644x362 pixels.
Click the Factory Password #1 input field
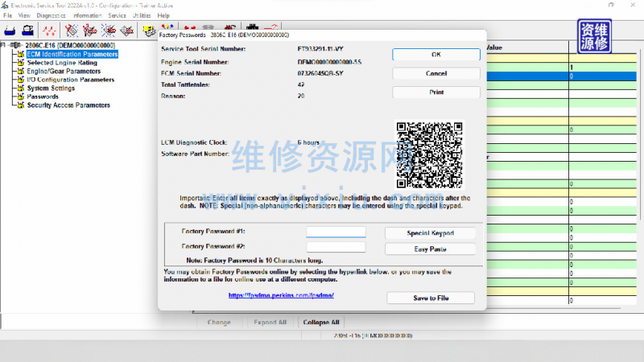click(x=336, y=232)
